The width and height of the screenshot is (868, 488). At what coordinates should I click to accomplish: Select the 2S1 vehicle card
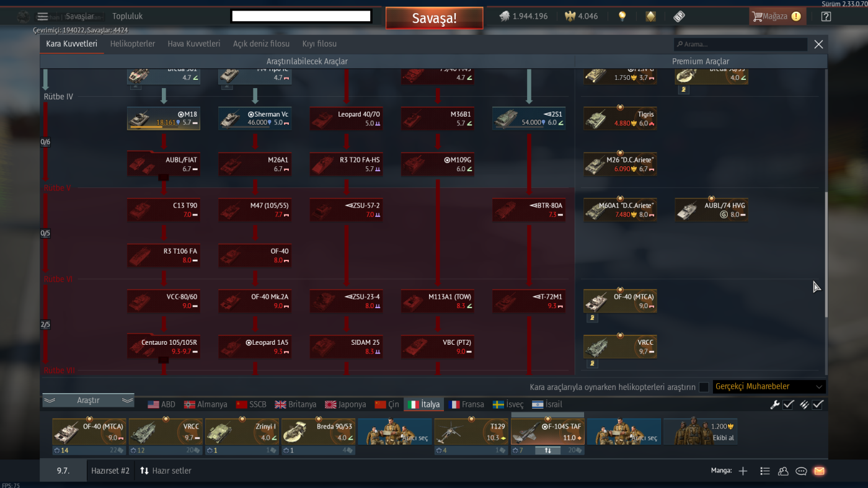coord(529,118)
